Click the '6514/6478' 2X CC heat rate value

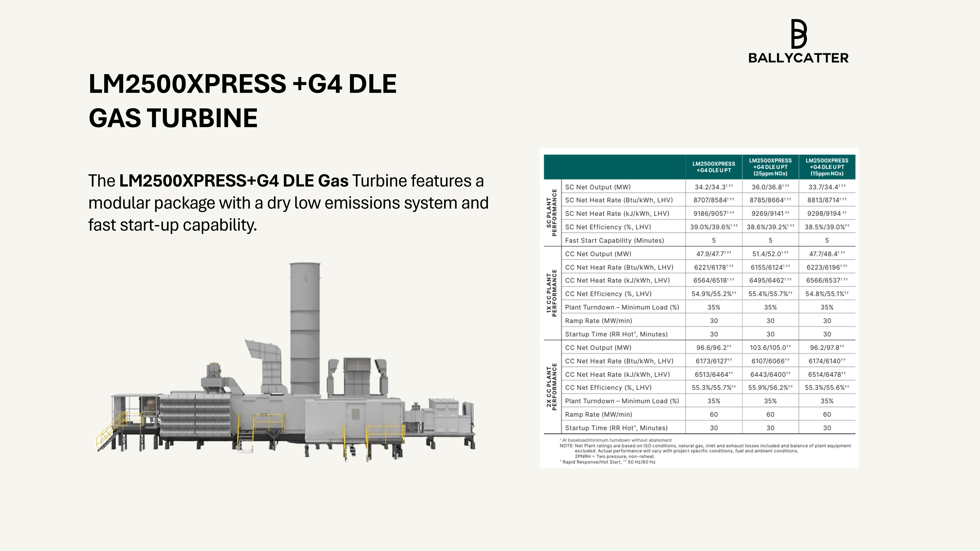click(x=827, y=374)
